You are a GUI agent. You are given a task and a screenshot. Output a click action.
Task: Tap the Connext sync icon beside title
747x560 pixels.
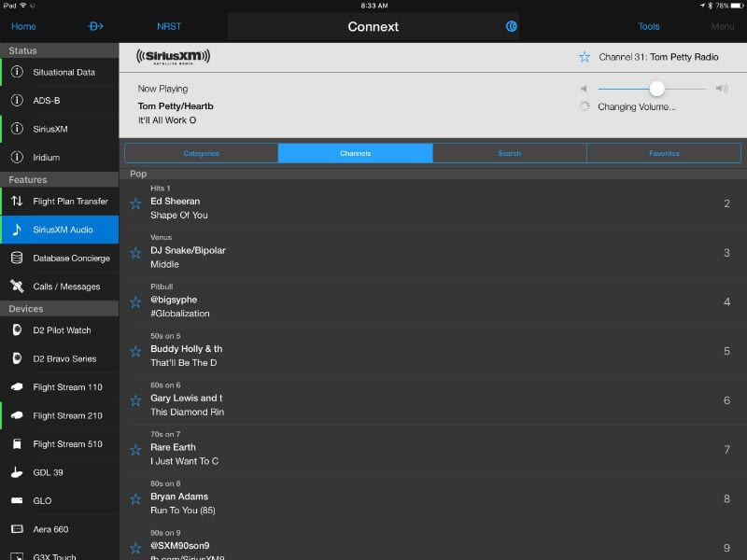tap(511, 26)
